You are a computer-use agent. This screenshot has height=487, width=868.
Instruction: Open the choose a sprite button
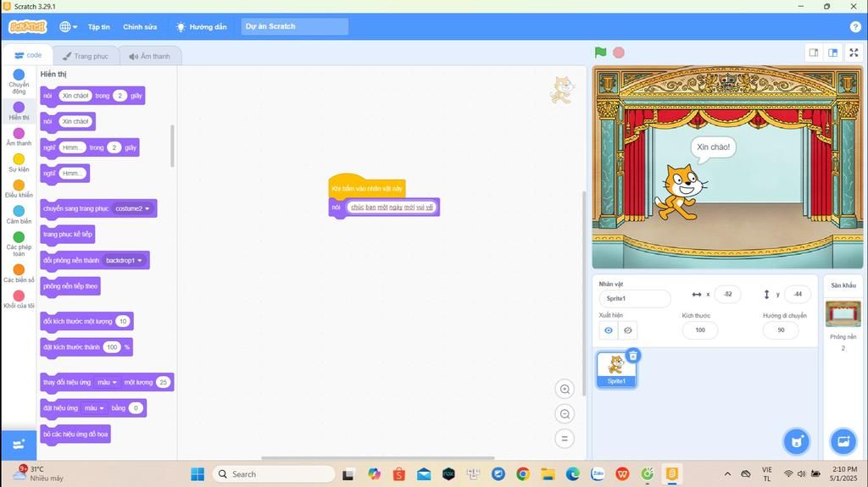[x=795, y=441]
